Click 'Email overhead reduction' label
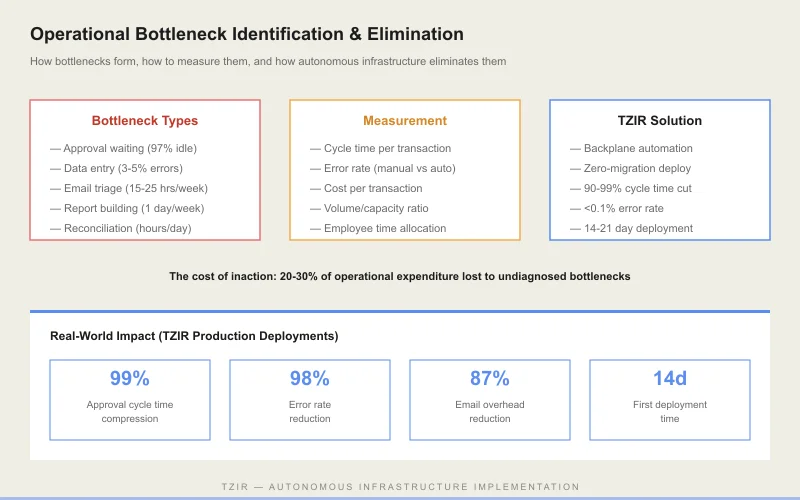 click(x=490, y=412)
